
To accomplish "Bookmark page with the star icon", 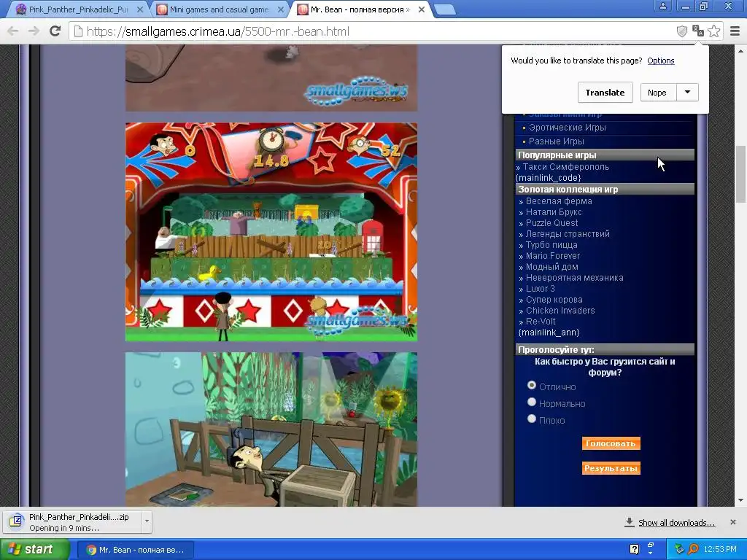I will [713, 31].
